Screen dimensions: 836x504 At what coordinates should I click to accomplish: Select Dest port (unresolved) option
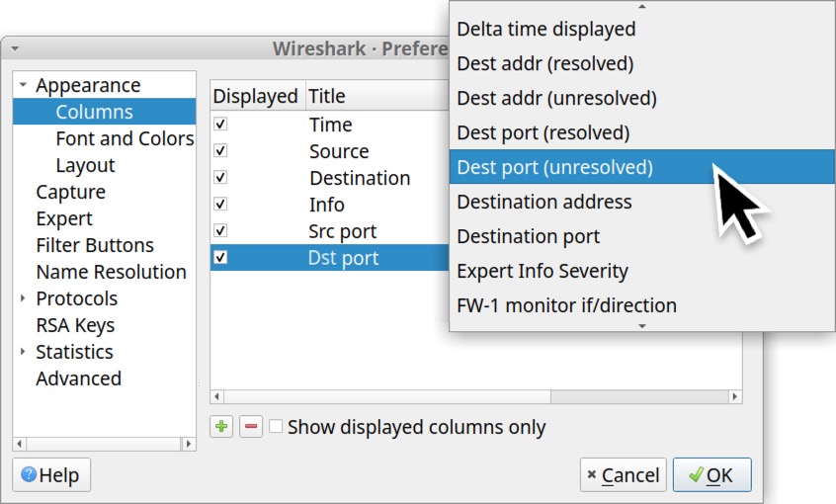(x=642, y=167)
